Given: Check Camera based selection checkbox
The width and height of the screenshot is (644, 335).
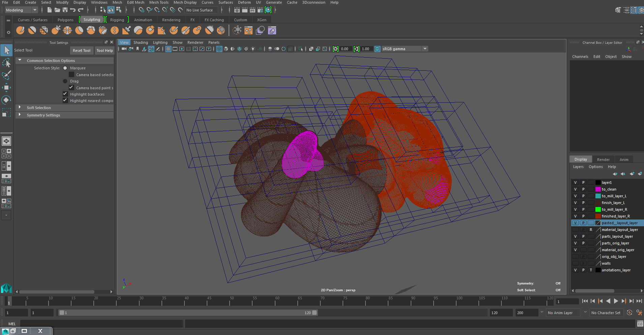Looking at the screenshot, I should click(x=71, y=74).
